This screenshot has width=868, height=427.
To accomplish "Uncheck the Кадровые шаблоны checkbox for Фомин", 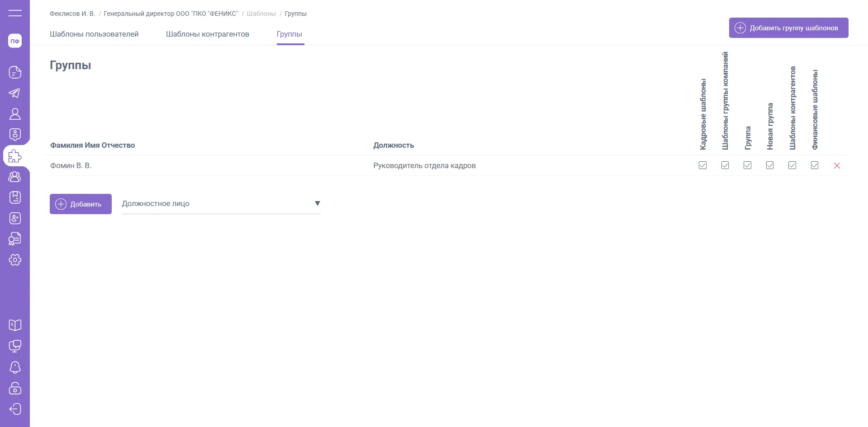I will 702,165.
